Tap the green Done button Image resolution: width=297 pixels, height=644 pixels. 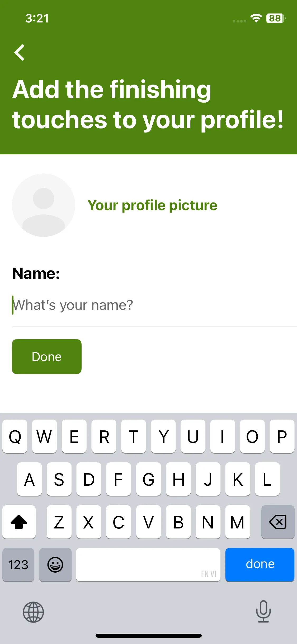coord(47,357)
